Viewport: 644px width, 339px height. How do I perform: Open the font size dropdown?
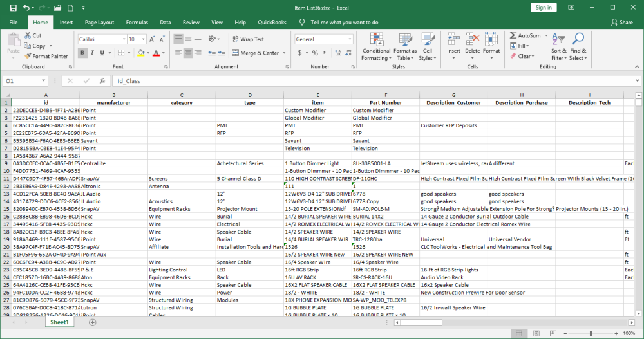click(x=144, y=39)
